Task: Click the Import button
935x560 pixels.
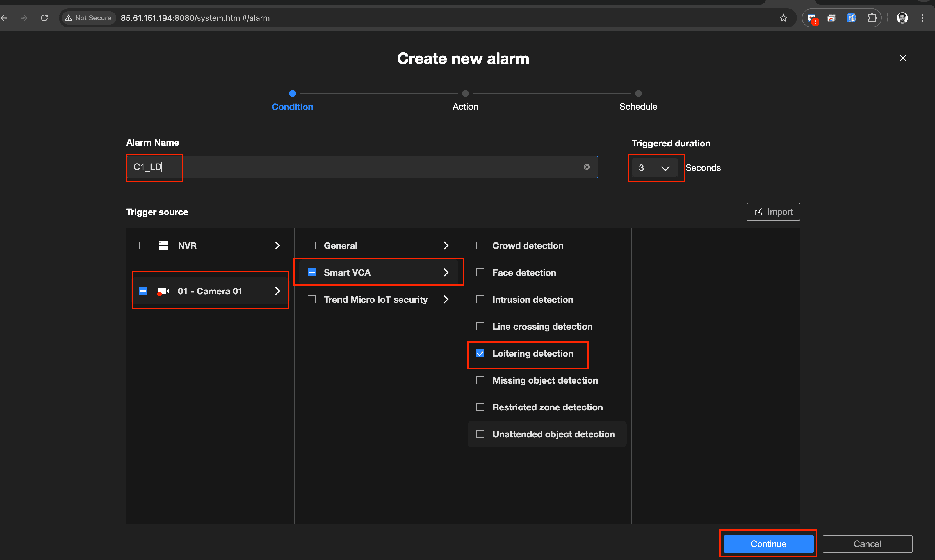Action: 773,212
